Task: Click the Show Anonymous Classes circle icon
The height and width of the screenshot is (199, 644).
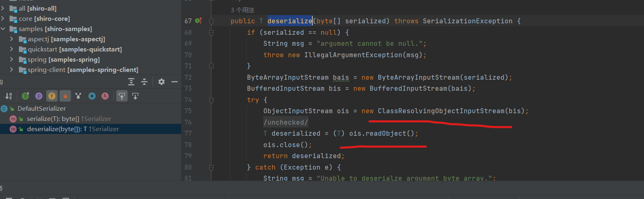Action: click(x=92, y=96)
